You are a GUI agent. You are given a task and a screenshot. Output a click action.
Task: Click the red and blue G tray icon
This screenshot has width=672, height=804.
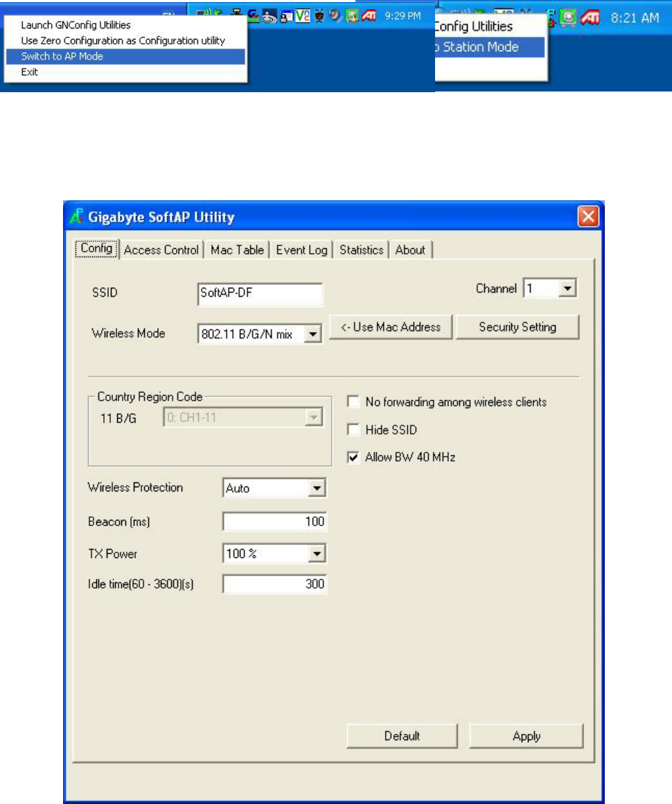point(254,16)
